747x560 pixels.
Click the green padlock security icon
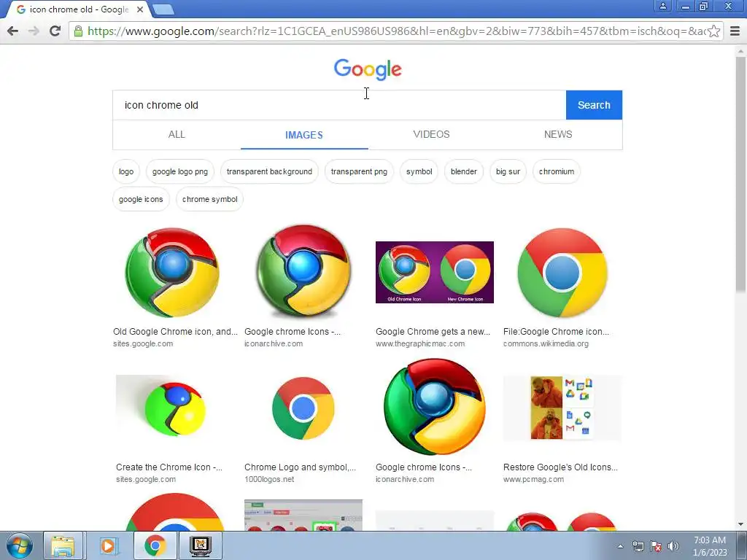[79, 31]
